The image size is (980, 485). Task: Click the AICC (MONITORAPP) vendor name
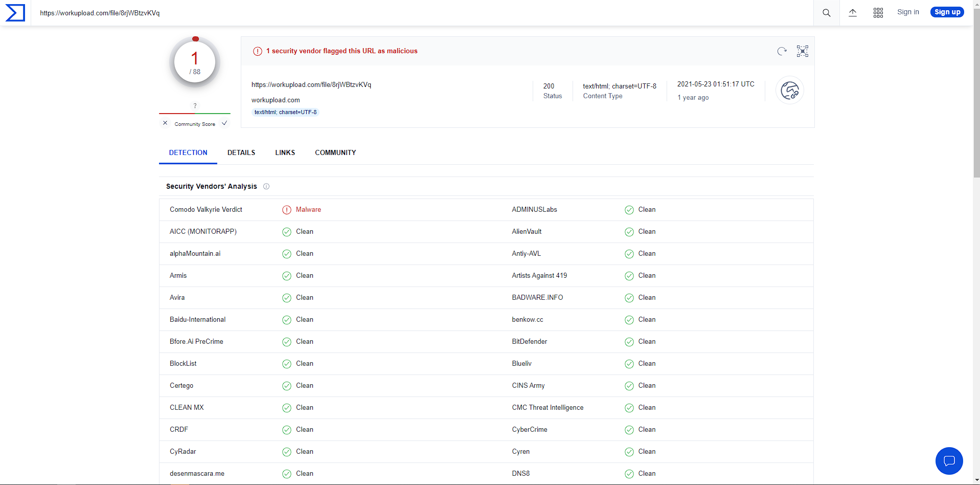coord(203,232)
